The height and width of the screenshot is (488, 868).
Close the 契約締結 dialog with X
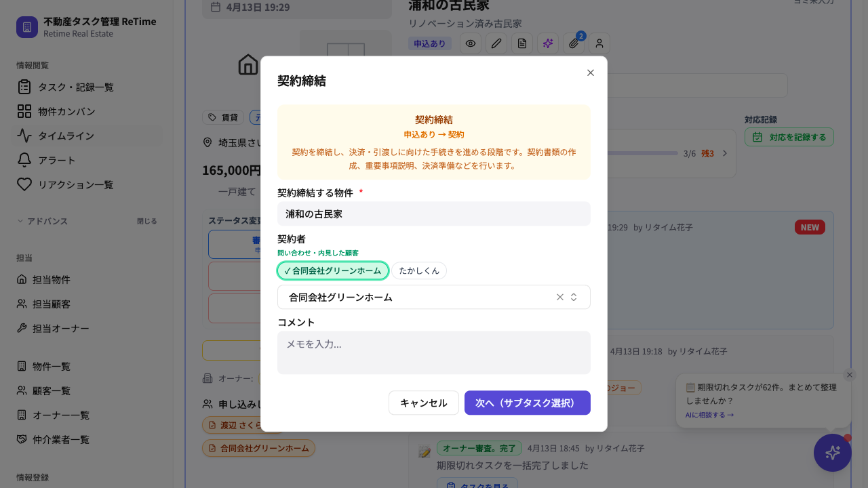click(x=591, y=73)
